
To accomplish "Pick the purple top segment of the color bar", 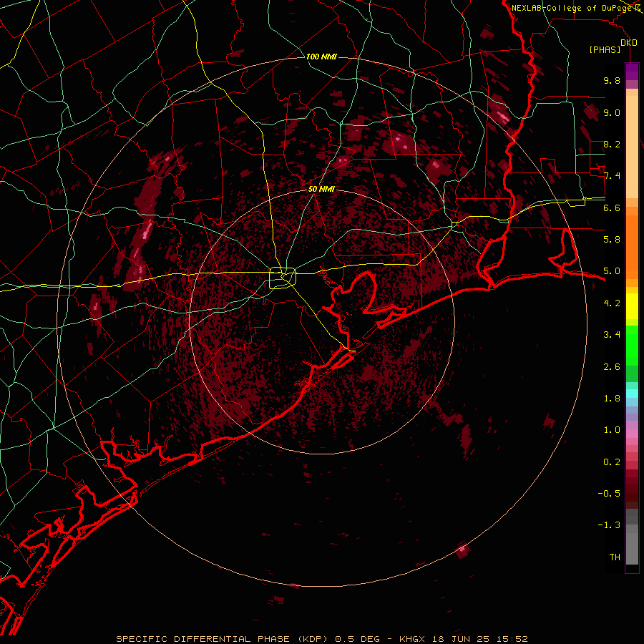I will pos(632,72).
